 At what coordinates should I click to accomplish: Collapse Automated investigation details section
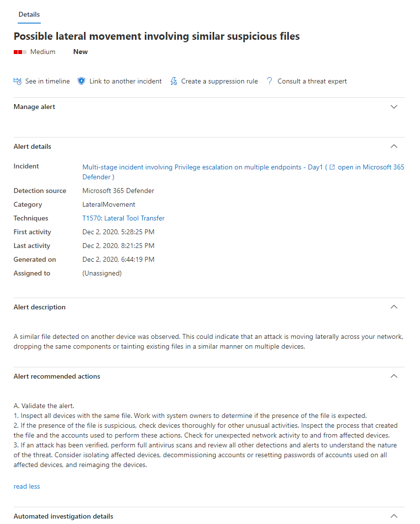393,516
